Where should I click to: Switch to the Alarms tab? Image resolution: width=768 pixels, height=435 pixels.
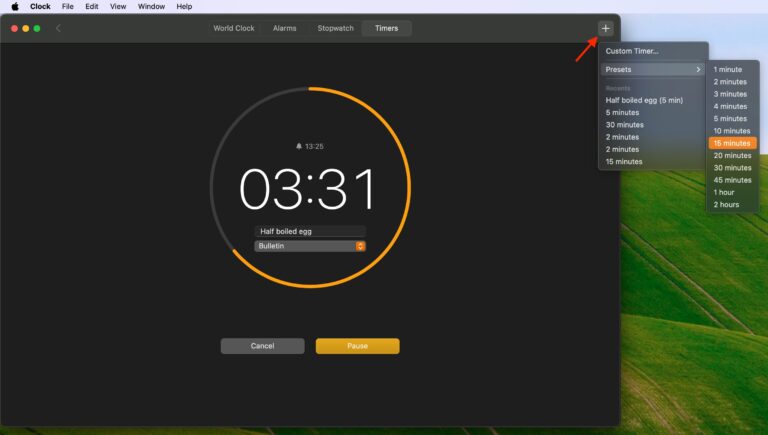[x=285, y=28]
